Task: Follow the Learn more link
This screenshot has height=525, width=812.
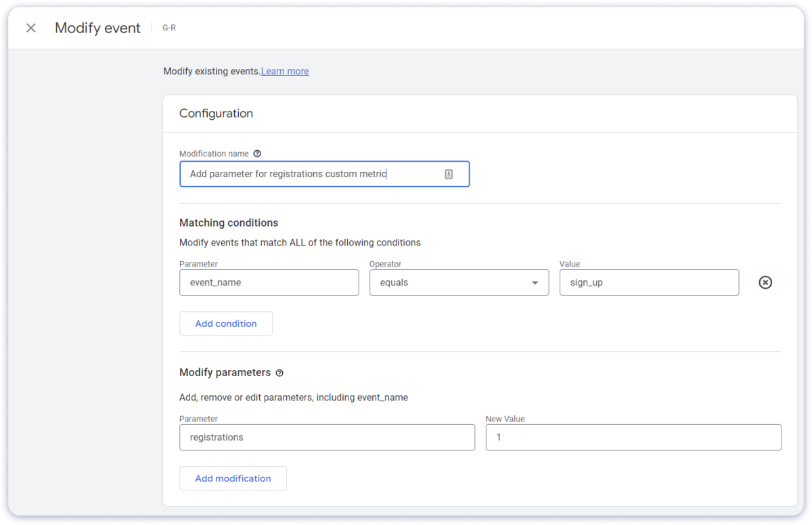Action: tap(284, 71)
